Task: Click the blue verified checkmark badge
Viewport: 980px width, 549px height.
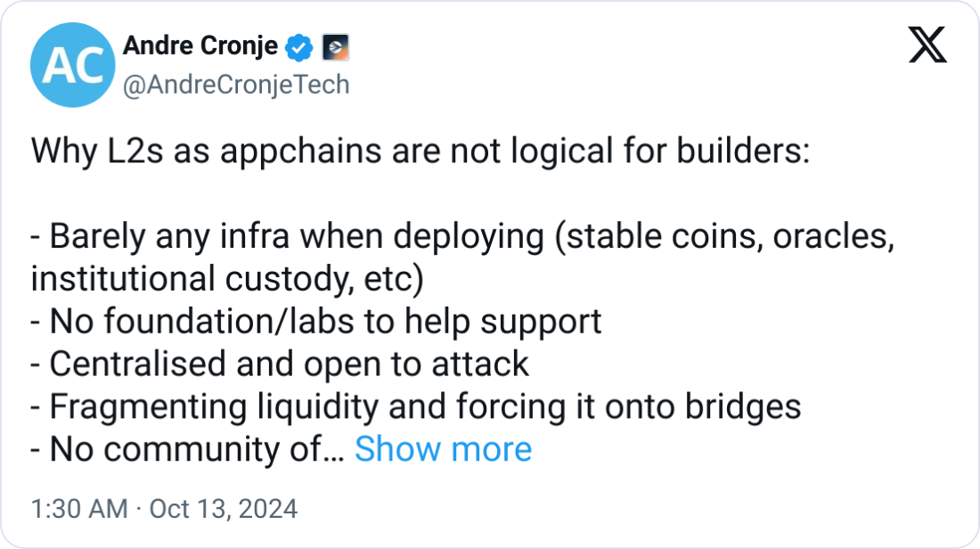Action: pyautogui.click(x=299, y=47)
